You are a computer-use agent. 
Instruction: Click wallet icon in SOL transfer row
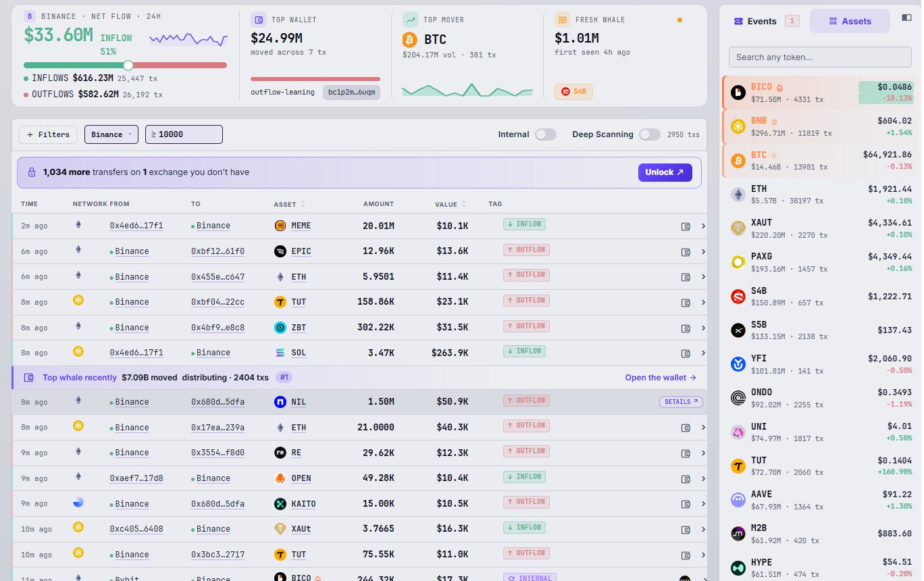pyautogui.click(x=686, y=353)
